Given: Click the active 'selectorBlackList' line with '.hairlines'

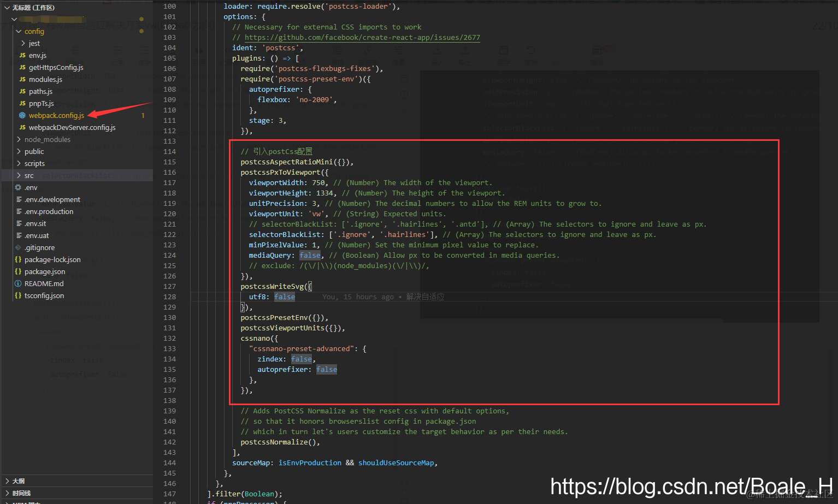Looking at the screenshot, I should pos(452,235).
